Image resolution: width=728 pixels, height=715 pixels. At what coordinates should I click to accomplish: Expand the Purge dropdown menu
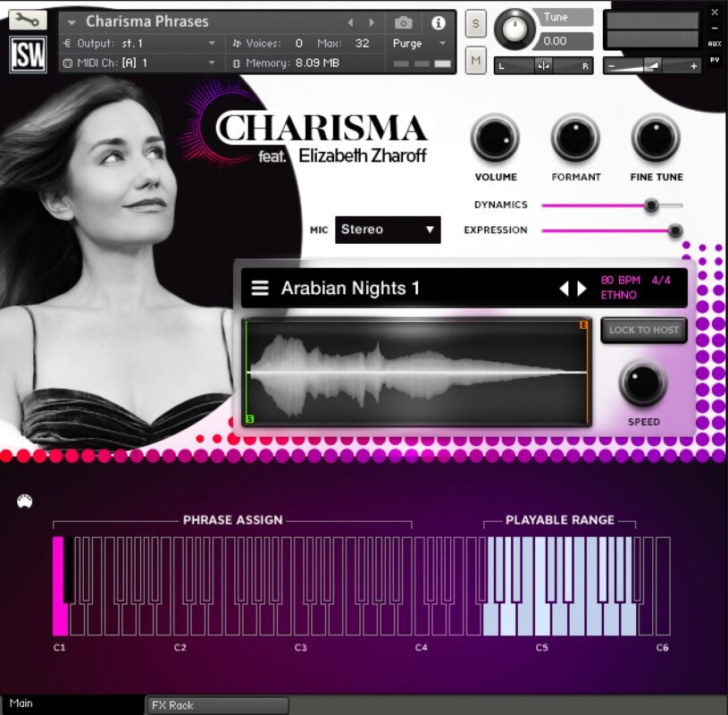point(420,43)
